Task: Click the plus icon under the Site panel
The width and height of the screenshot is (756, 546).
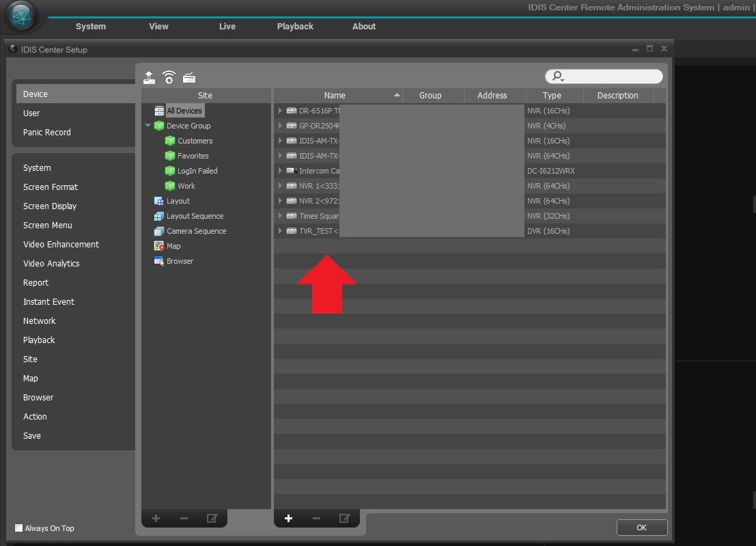Action: [156, 519]
